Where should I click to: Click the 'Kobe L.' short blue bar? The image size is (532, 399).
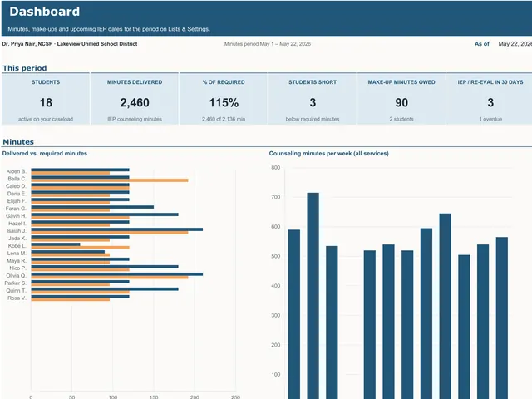click(x=56, y=244)
